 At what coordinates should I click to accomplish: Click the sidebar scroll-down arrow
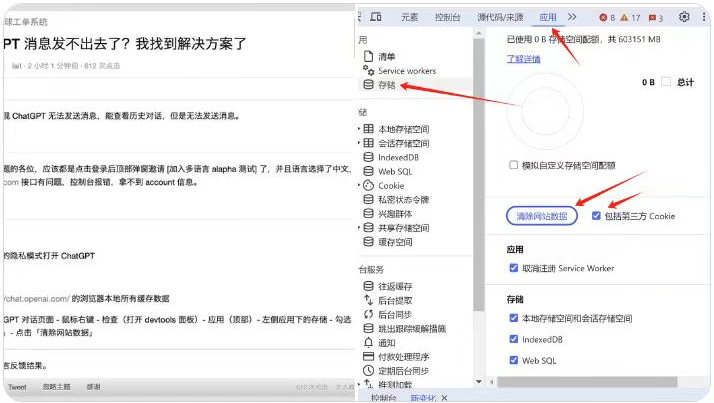tap(478, 382)
